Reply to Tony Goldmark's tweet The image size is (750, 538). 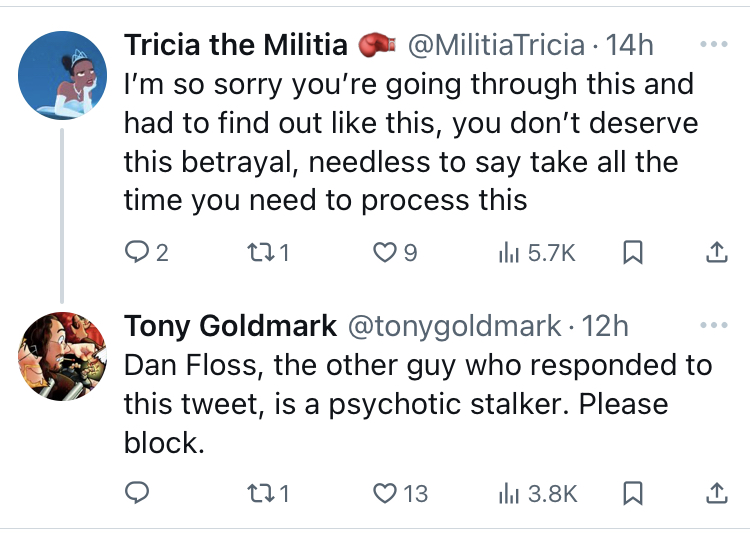137,493
